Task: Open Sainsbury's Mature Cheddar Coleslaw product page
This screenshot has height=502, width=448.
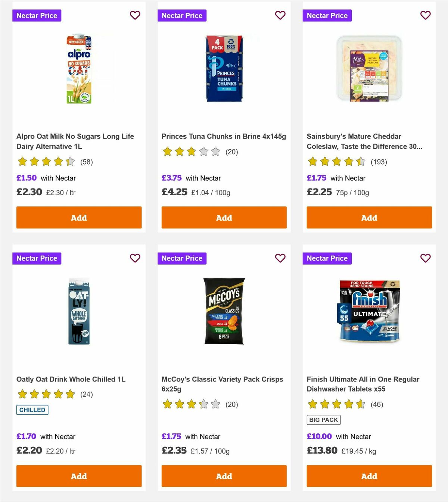Action: tap(365, 141)
